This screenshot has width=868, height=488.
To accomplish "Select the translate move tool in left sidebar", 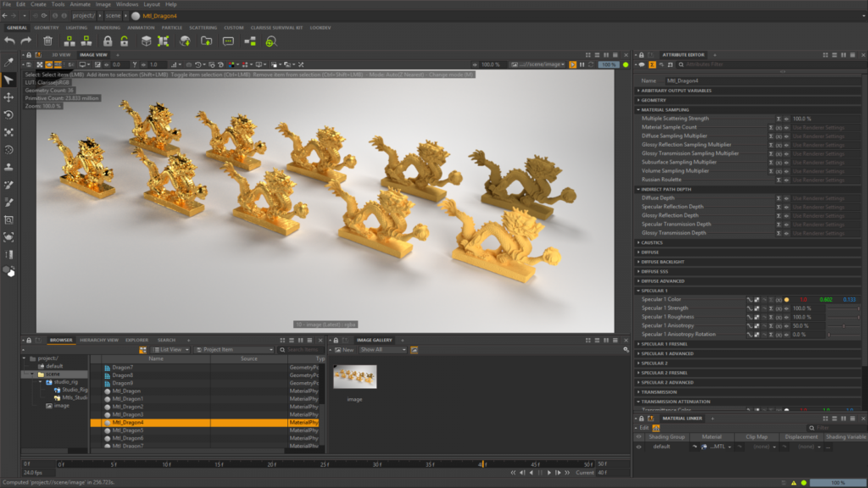I will pos(8,97).
